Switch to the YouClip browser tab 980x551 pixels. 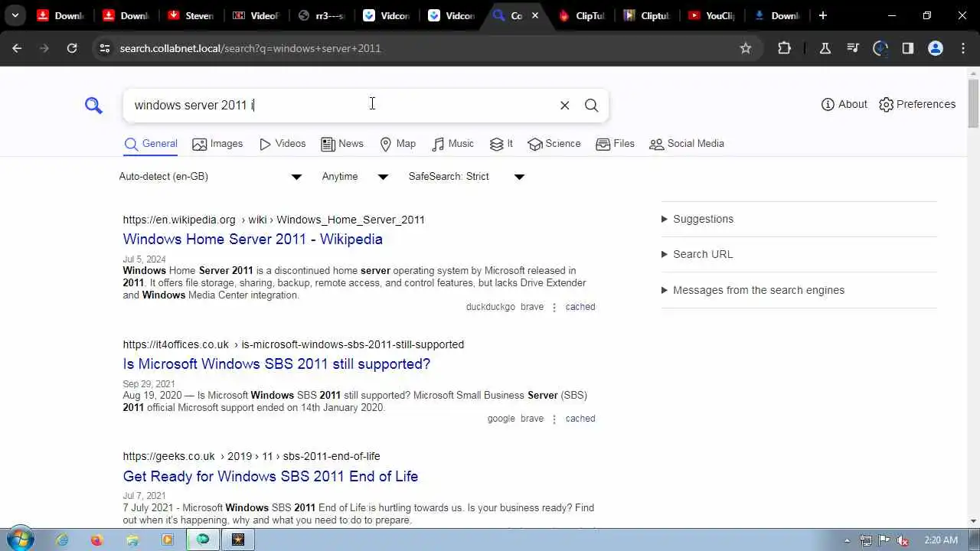712,15
